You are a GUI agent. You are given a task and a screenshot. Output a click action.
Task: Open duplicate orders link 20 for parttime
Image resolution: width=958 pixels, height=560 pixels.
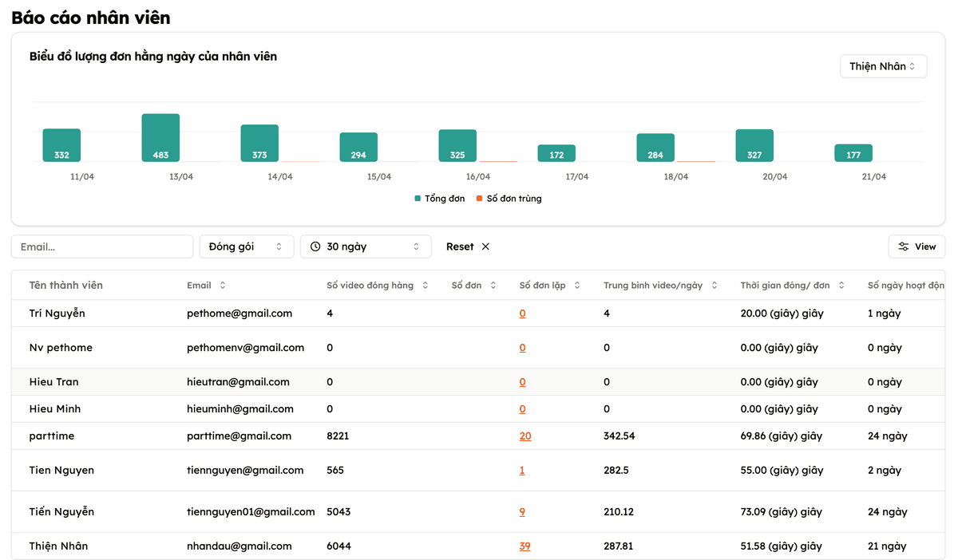click(525, 436)
